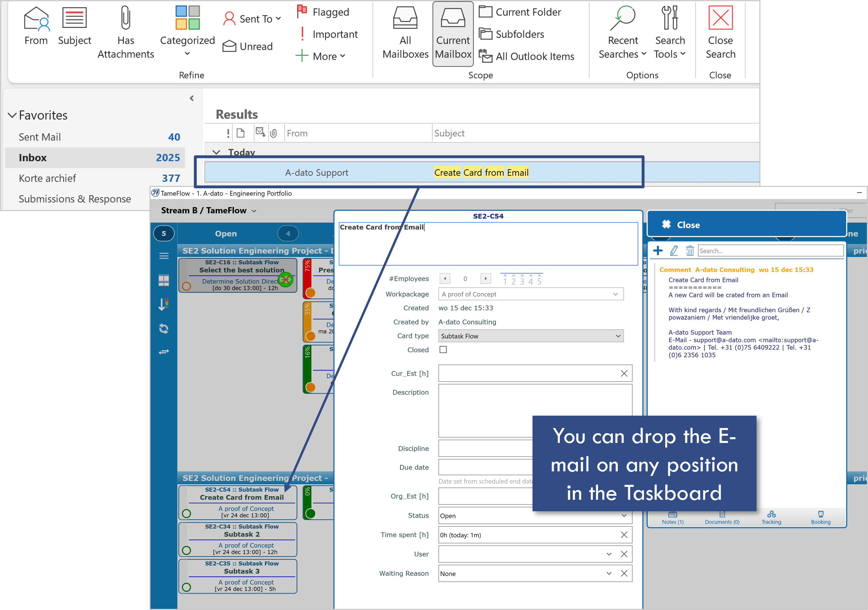Click the Has Attachments paperclip icon
This screenshot has width=868, height=610.
[x=126, y=18]
